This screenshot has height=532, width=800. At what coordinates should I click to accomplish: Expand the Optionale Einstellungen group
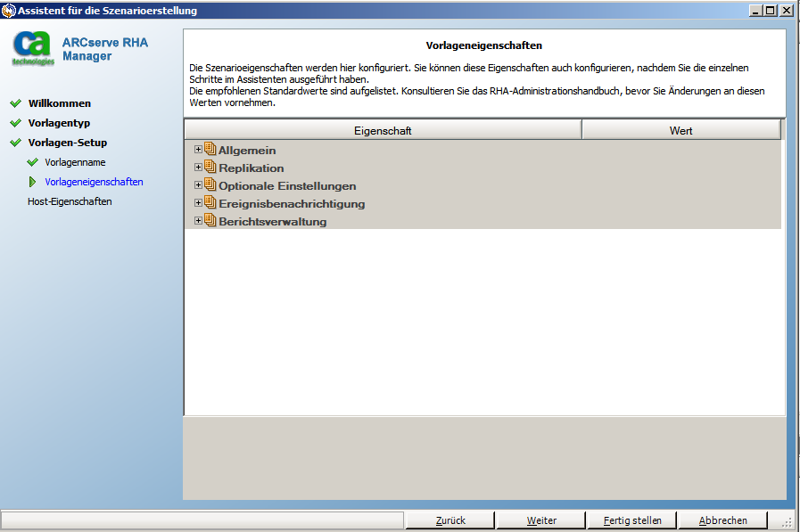[x=198, y=185]
